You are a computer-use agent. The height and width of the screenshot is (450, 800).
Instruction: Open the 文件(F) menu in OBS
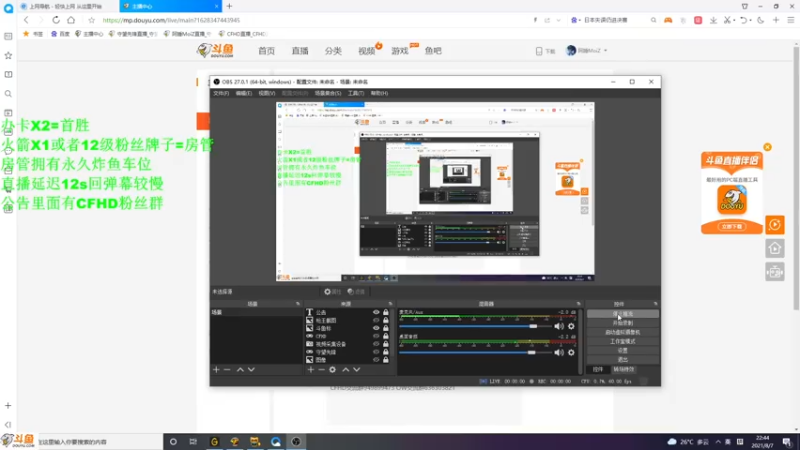tap(221, 93)
